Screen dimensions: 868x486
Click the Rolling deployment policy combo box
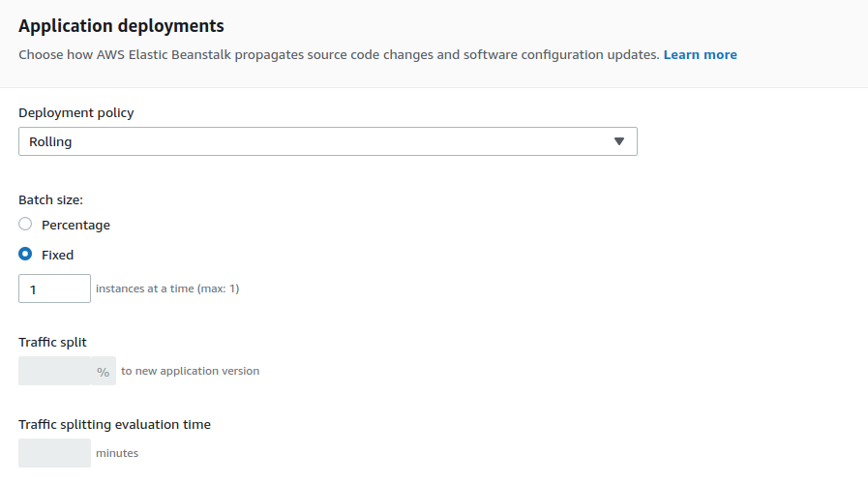328,141
